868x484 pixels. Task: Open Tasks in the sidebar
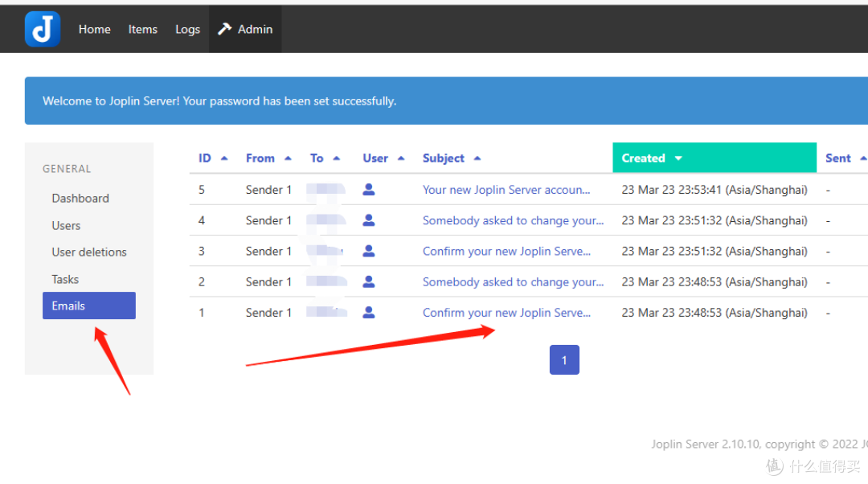pyautogui.click(x=65, y=280)
